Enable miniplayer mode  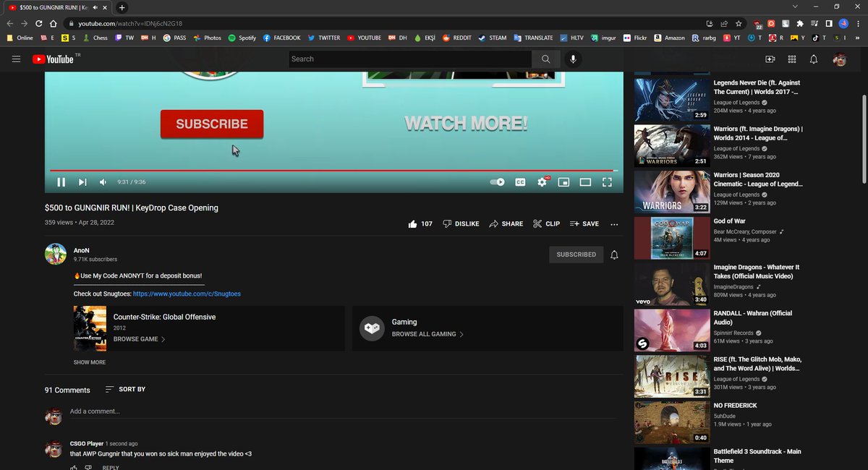(x=564, y=182)
